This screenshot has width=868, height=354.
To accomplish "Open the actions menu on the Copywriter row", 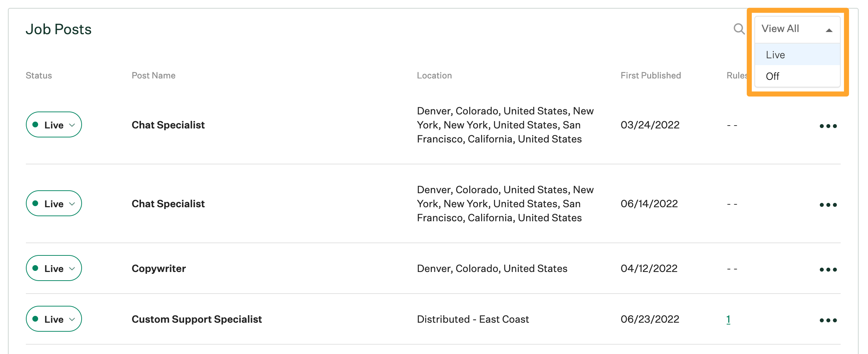I will coord(828,269).
